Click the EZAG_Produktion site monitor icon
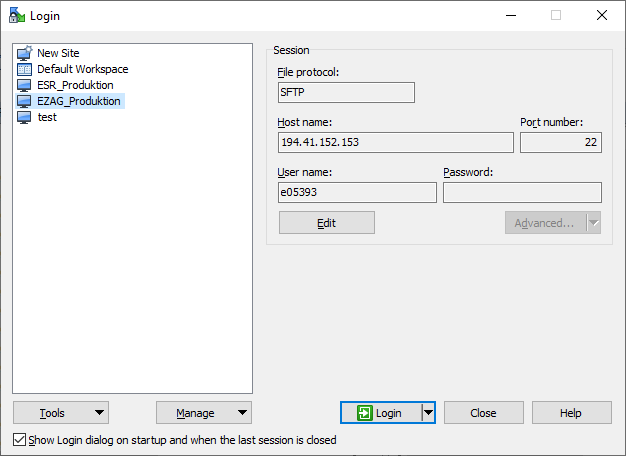Screen dimensions: 626x456 click(x=24, y=101)
